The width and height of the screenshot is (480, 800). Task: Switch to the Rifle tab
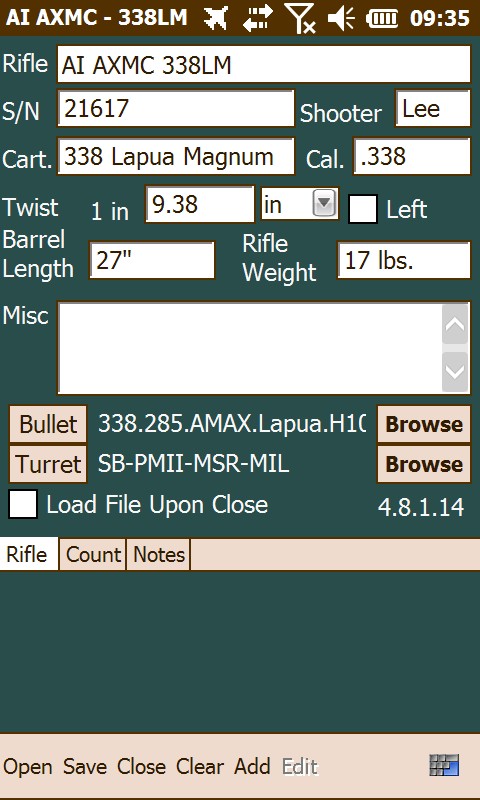pos(29,554)
